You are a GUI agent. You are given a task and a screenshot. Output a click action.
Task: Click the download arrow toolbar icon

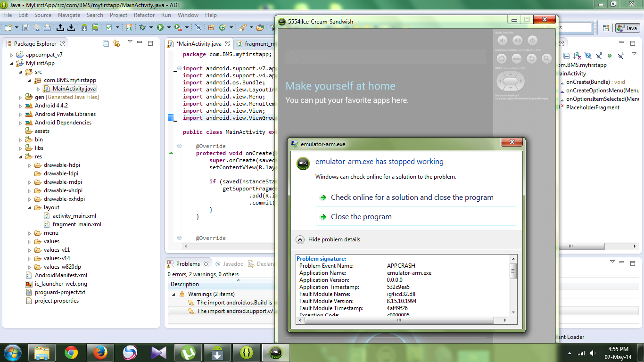click(x=71, y=27)
